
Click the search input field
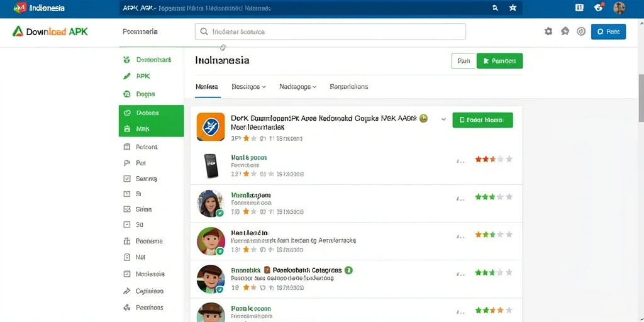point(330,31)
